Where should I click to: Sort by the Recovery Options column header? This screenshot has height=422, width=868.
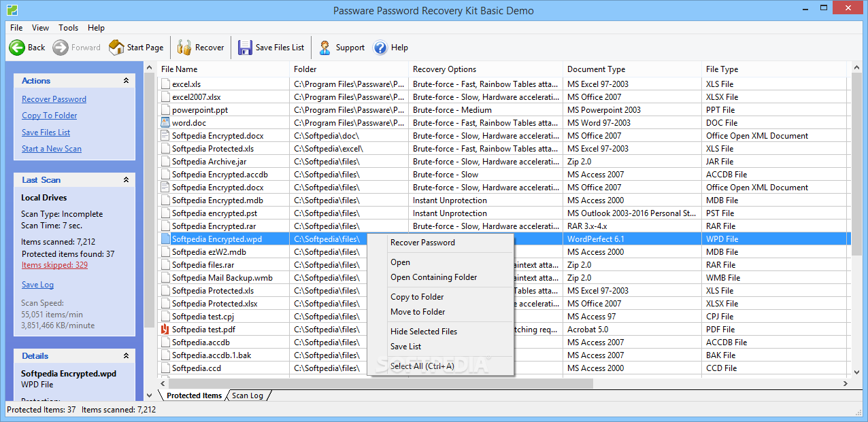pos(486,69)
